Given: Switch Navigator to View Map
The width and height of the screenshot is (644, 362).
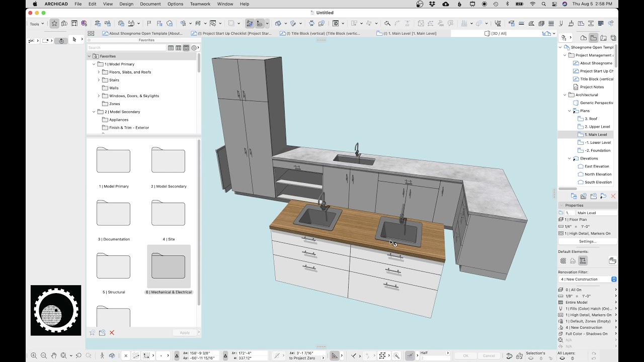Looking at the screenshot, I should click(x=594, y=38).
